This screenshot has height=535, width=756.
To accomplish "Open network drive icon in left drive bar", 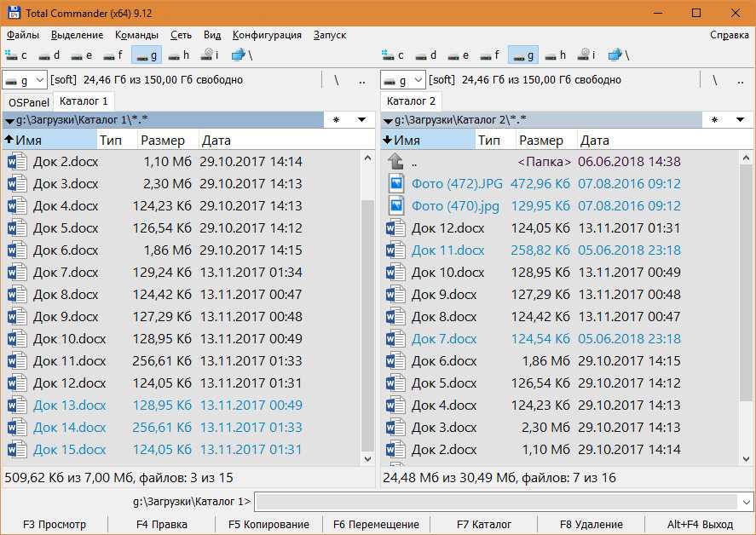I will (x=239, y=55).
